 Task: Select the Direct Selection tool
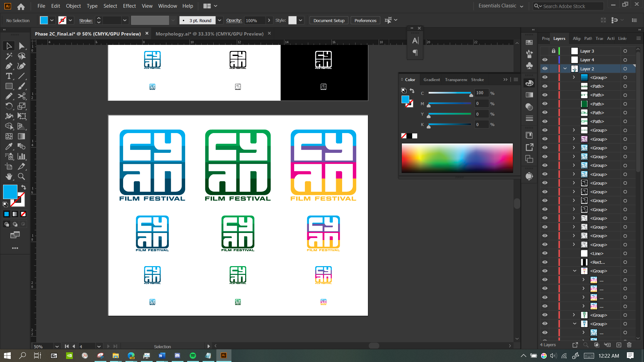point(21,46)
